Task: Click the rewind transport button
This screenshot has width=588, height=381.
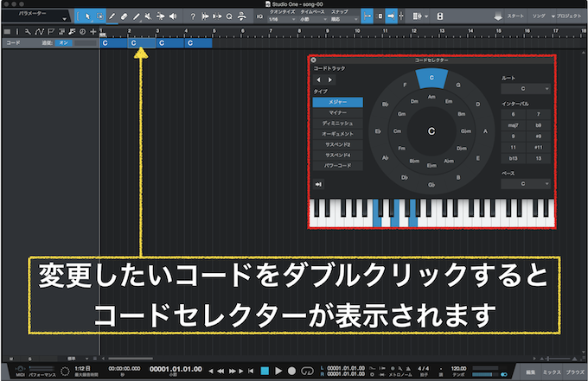Action: (x=220, y=371)
